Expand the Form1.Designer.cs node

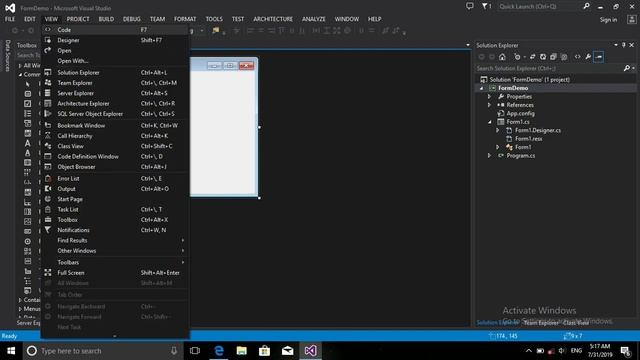click(498, 130)
